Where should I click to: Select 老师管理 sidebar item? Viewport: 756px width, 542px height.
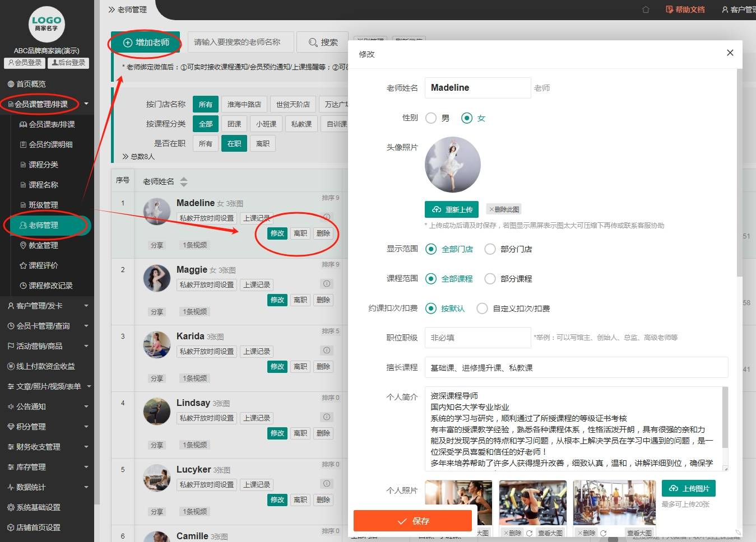point(47,225)
